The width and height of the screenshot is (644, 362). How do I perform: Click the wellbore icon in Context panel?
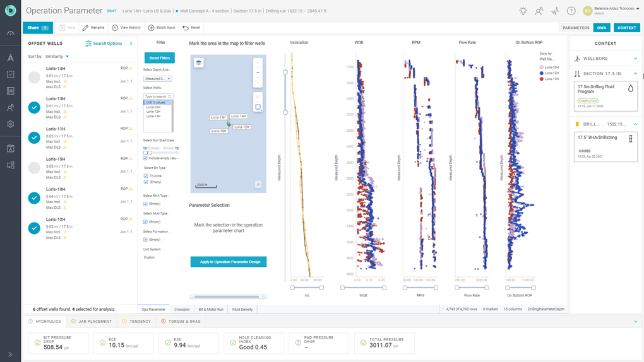coord(577,59)
